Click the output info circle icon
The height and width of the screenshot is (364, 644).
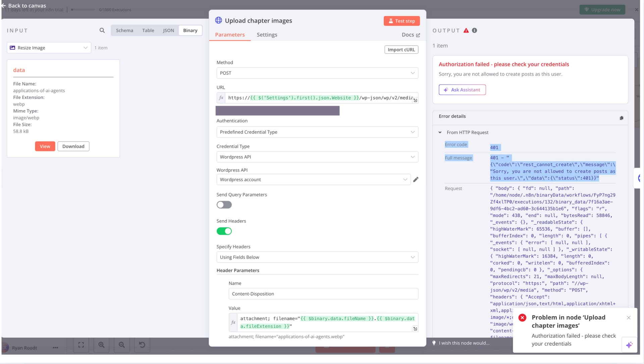click(474, 31)
